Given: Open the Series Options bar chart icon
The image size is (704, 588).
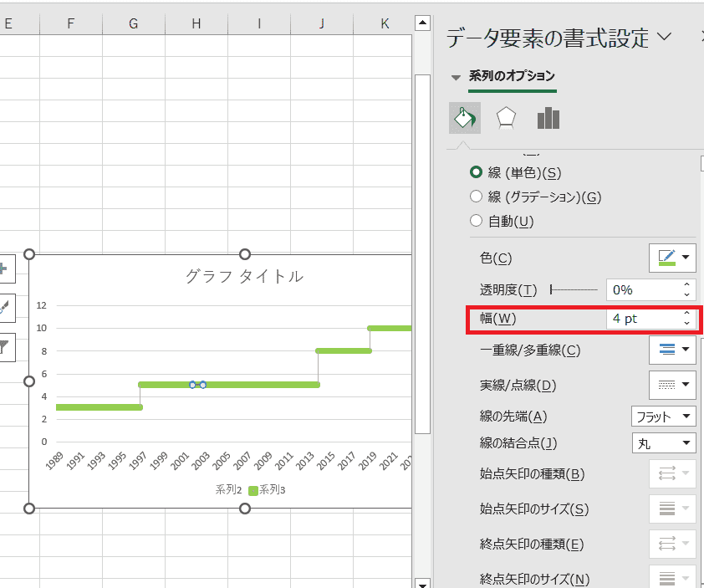Looking at the screenshot, I should coord(548,118).
